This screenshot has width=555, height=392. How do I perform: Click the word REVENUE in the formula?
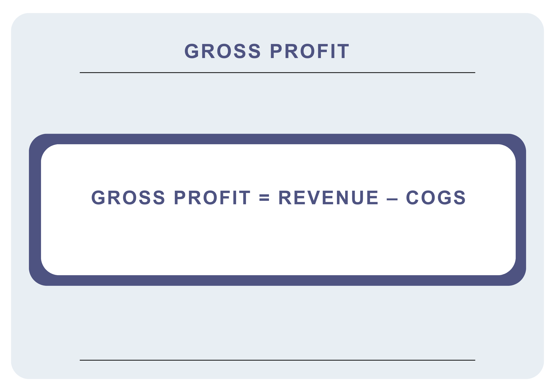tap(328, 198)
